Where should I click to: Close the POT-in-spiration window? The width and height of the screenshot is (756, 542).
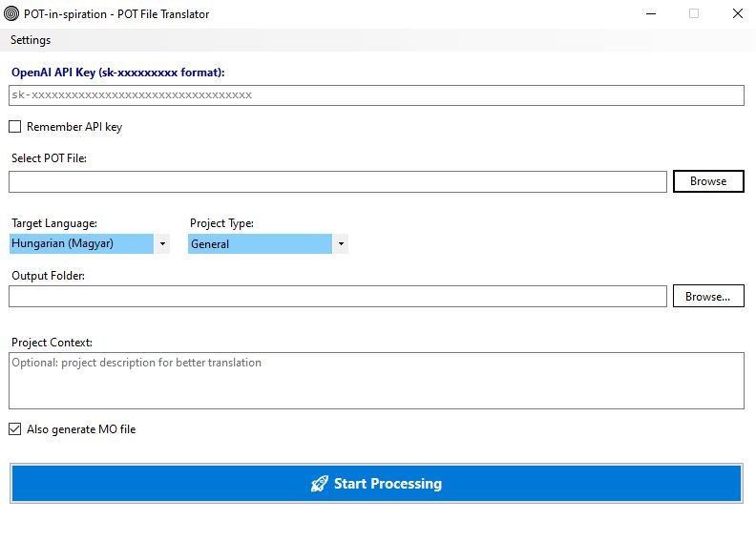[737, 14]
